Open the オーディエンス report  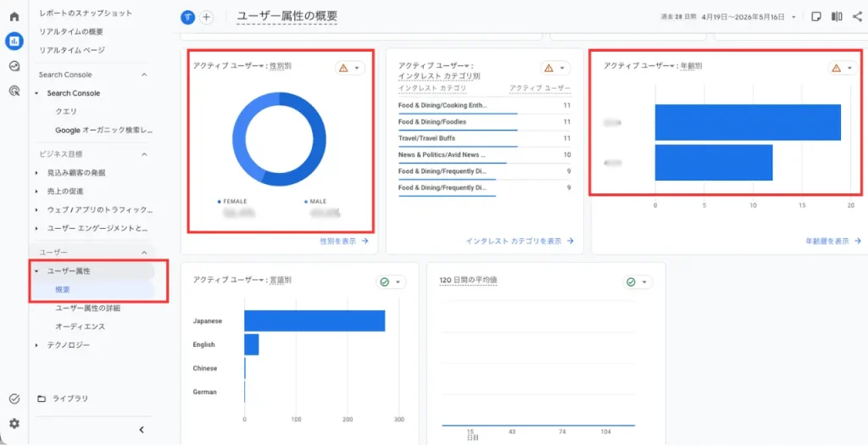(81, 326)
